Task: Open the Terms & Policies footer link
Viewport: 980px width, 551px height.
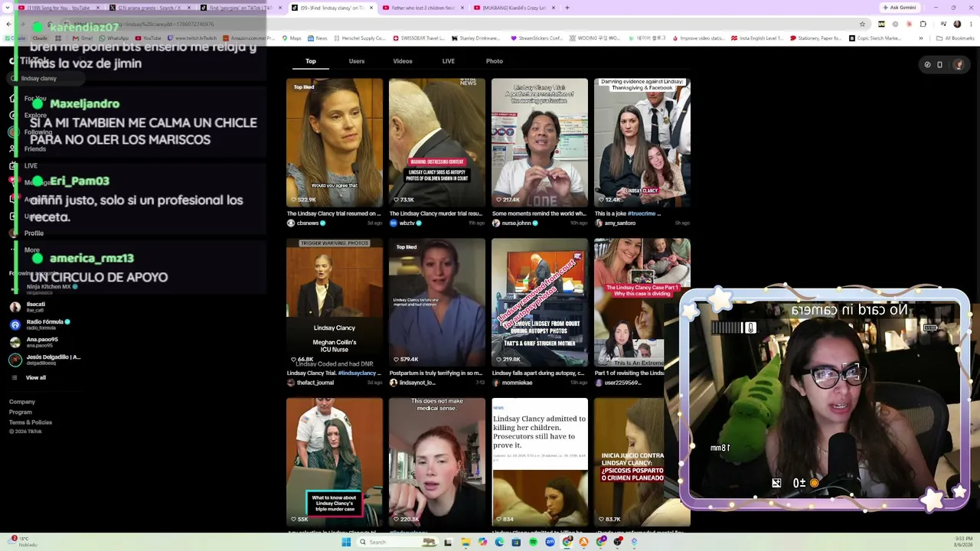Action: (31, 422)
